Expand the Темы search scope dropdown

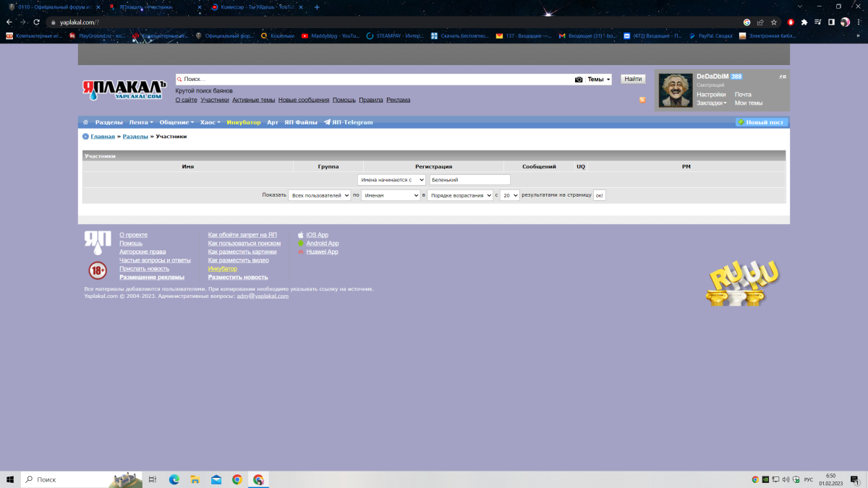point(598,80)
